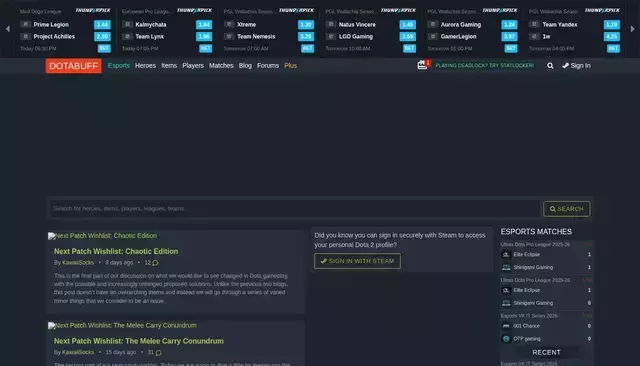This screenshot has height=366, width=640.
Task: Click the BET button on the Prime Legion match
Action: point(104,48)
